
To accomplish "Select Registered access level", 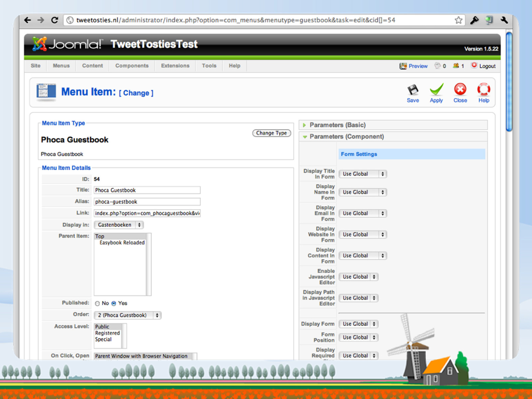I will (108, 333).
